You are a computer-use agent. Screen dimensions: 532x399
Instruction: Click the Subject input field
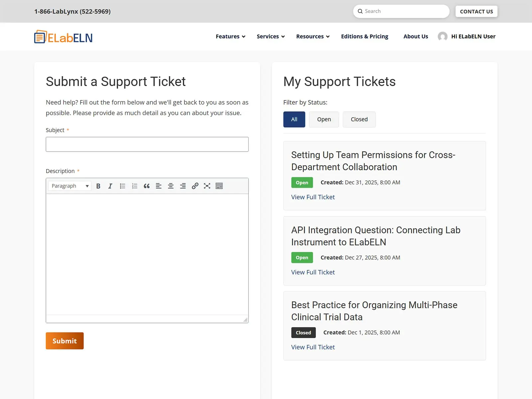(x=147, y=144)
